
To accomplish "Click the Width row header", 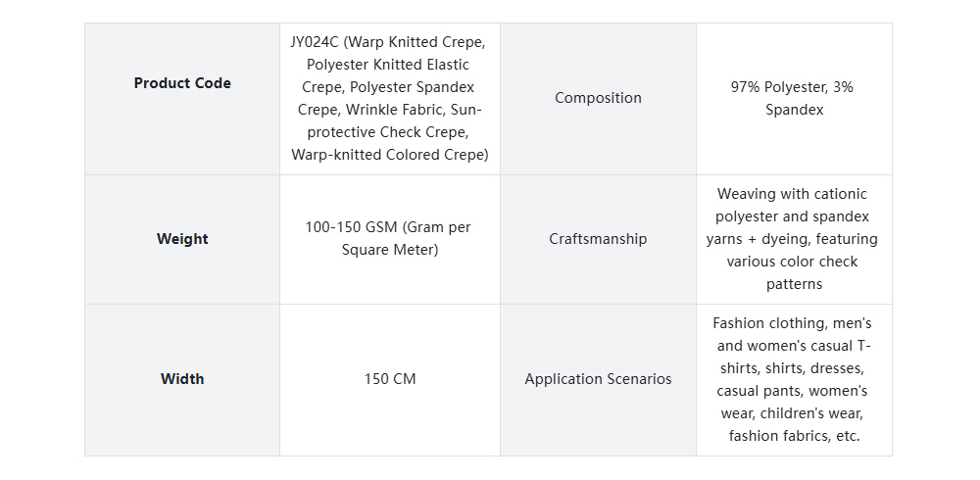I will click(182, 379).
